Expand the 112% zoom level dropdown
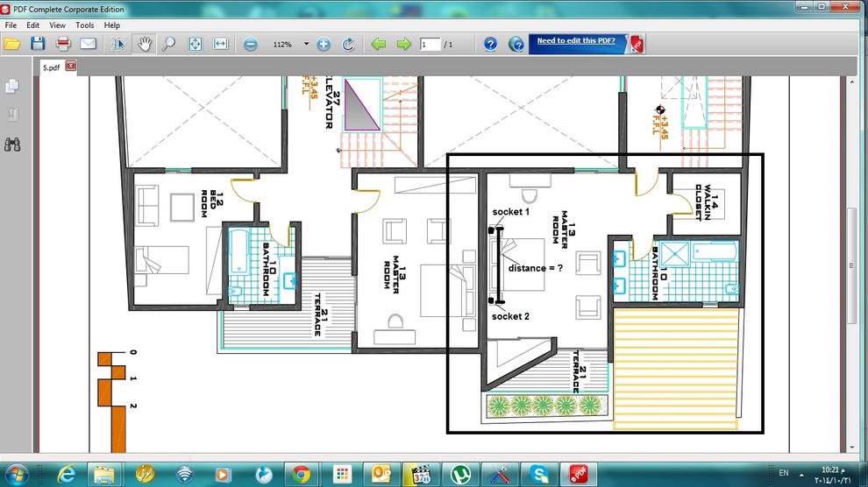 (x=306, y=44)
